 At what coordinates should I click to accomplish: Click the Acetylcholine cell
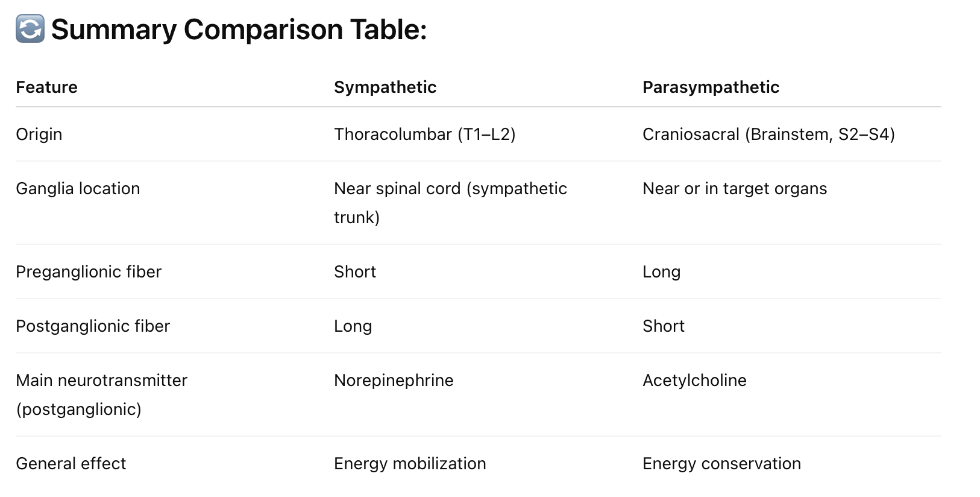click(694, 381)
